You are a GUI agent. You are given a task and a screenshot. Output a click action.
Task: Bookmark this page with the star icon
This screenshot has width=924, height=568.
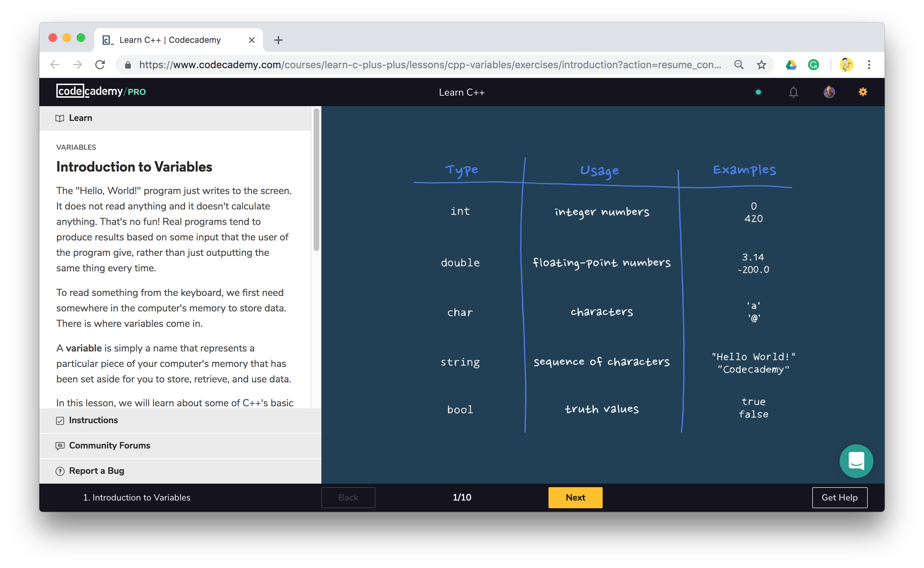761,65
